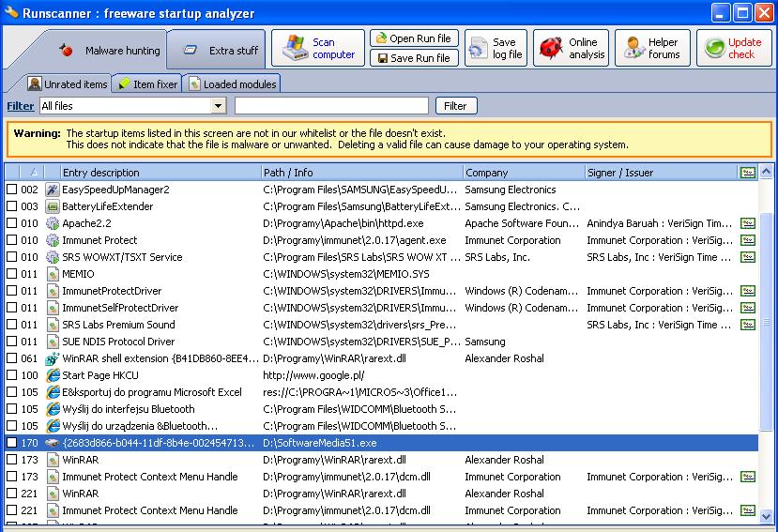Open a Run file
The image size is (778, 532).
[414, 38]
